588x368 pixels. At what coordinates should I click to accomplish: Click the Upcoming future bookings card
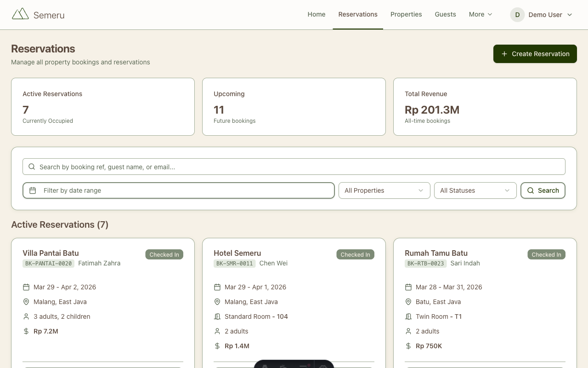point(294,107)
